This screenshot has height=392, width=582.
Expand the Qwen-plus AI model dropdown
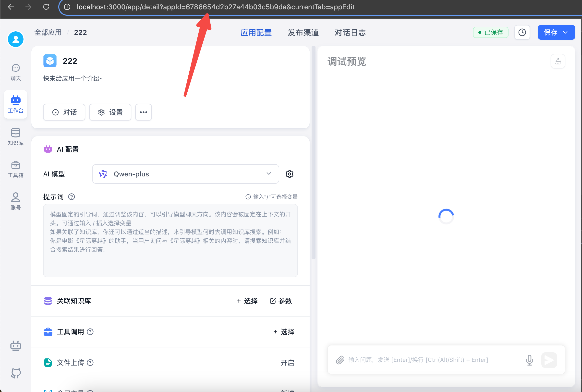click(185, 174)
